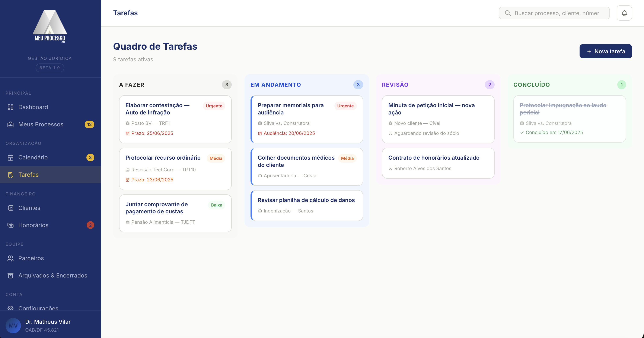This screenshot has height=338, width=644.
Task: Click calendar icon beside Audiência: 20/06/2025
Action: pyautogui.click(x=260, y=134)
